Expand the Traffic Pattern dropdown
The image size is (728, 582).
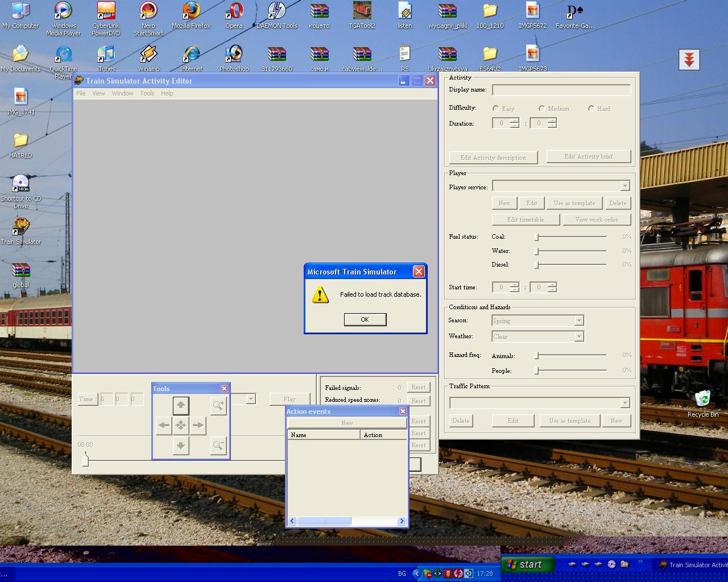tap(625, 403)
